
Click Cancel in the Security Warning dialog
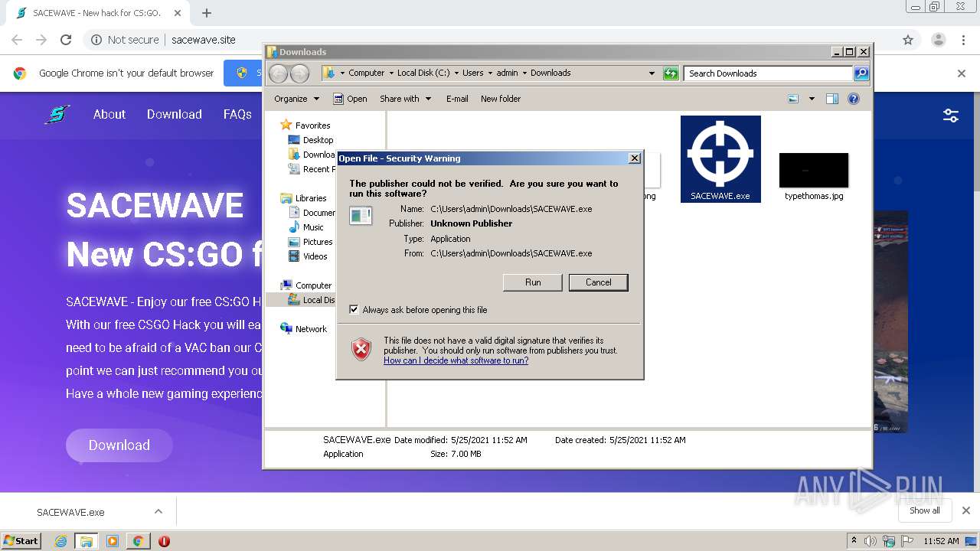coord(599,282)
